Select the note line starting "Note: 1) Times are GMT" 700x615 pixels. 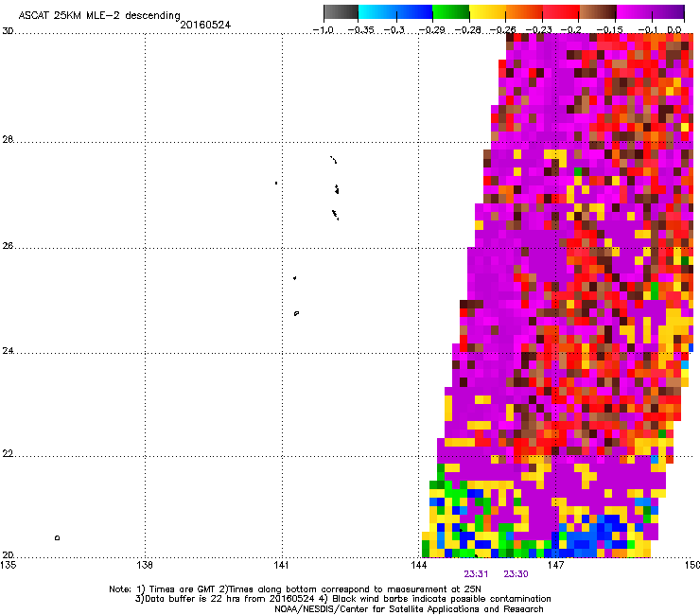point(295,589)
